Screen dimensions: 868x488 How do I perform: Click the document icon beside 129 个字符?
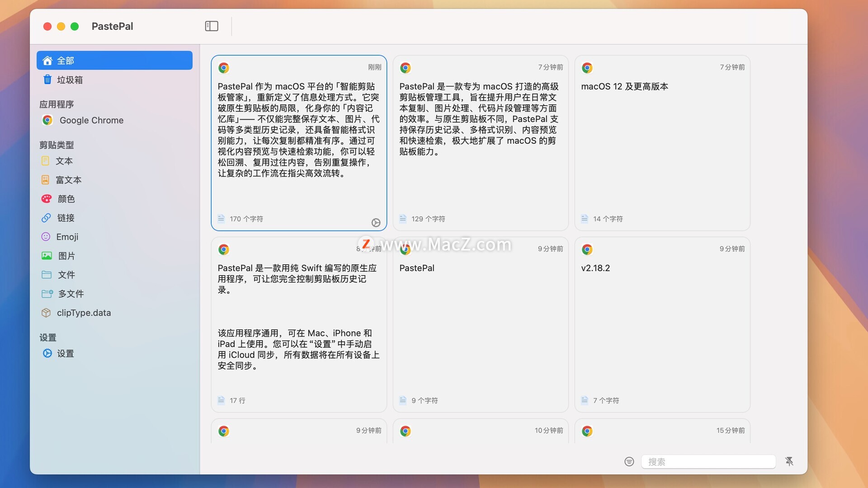click(403, 219)
